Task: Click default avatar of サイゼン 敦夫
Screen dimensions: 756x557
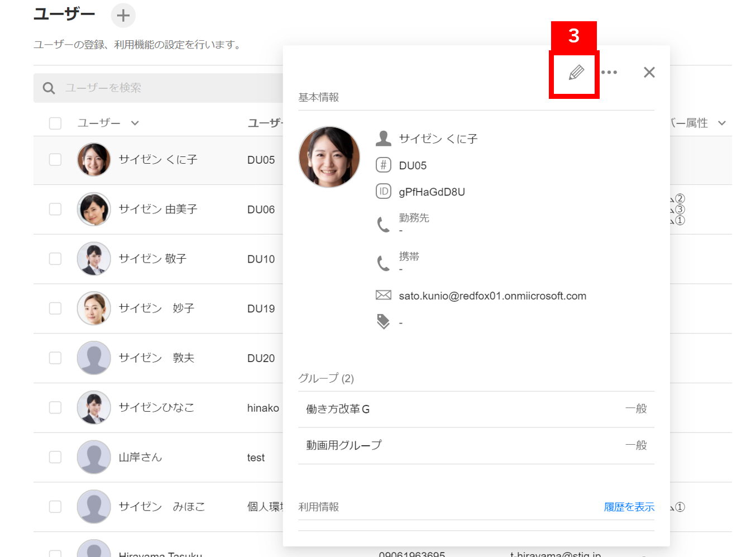Action: [94, 358]
